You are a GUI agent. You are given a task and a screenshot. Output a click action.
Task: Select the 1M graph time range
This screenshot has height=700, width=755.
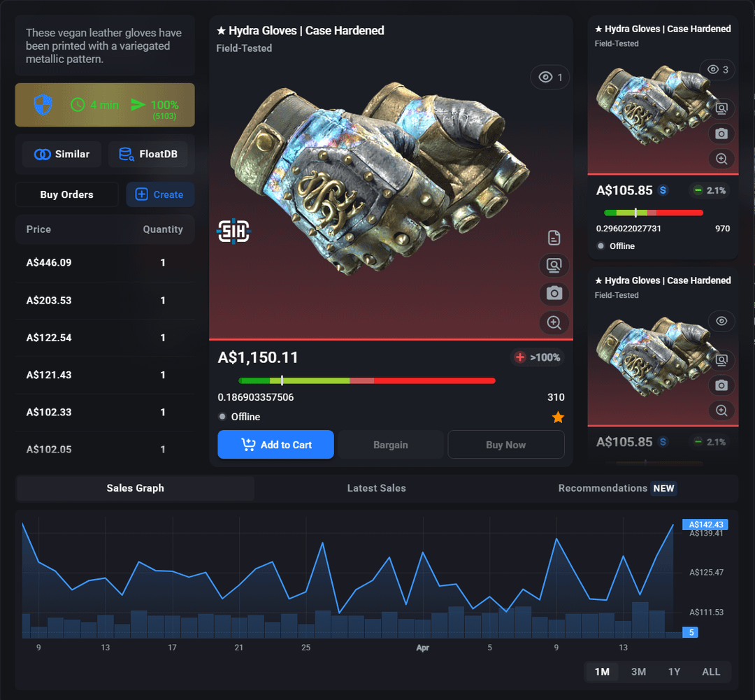click(x=602, y=671)
